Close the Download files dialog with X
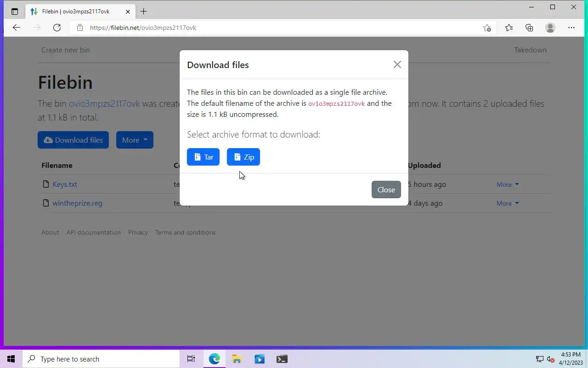Image resolution: width=588 pixels, height=368 pixels. tap(397, 64)
